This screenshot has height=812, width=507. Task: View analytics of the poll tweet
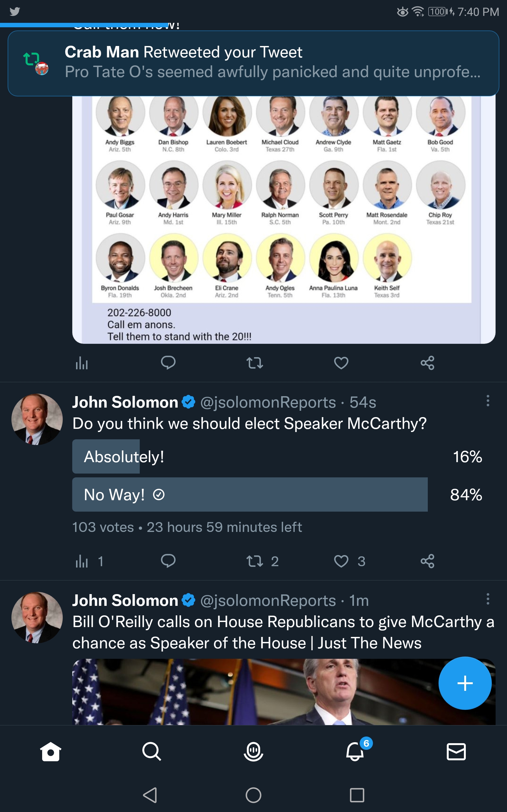point(82,561)
